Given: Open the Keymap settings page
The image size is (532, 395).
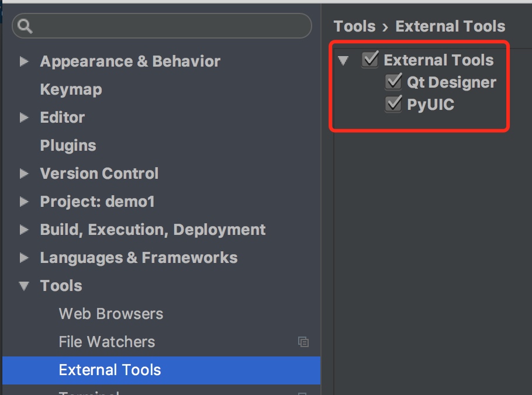Looking at the screenshot, I should tap(71, 89).
